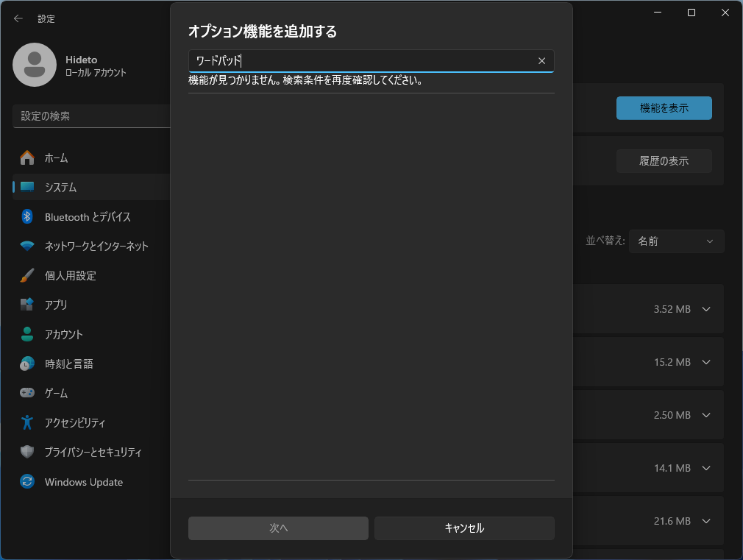Expand the 21.6 MB feature entry

coord(705,521)
